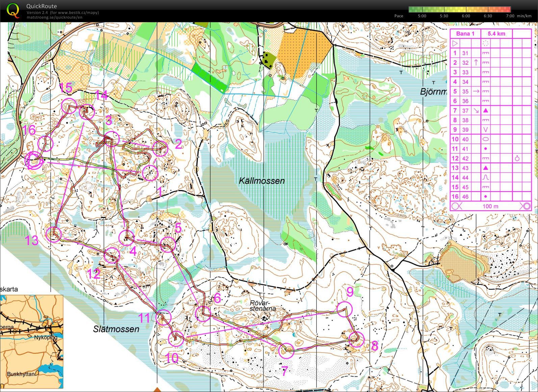The width and height of the screenshot is (538, 392).
Task: Click the control circle numbered 11
Action: (x=163, y=317)
